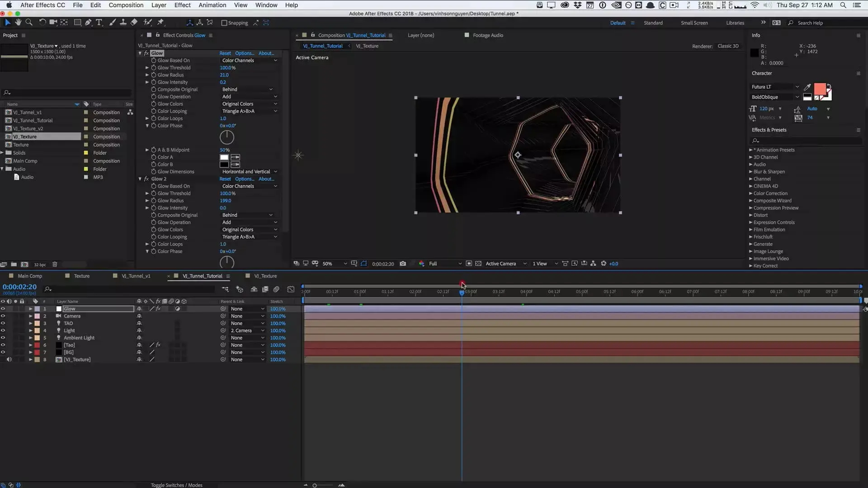Switch to the VJ_Tunnel_v1 timeline tab
The height and width of the screenshot is (488, 868).
pos(136,276)
